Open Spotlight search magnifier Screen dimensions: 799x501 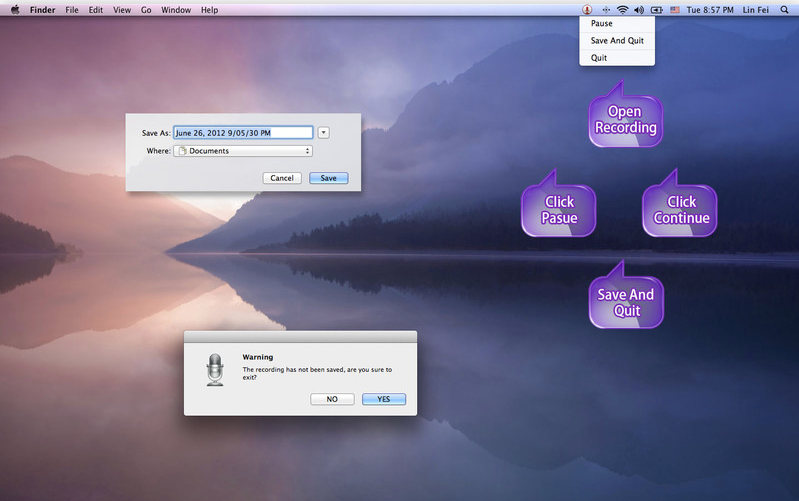783,9
